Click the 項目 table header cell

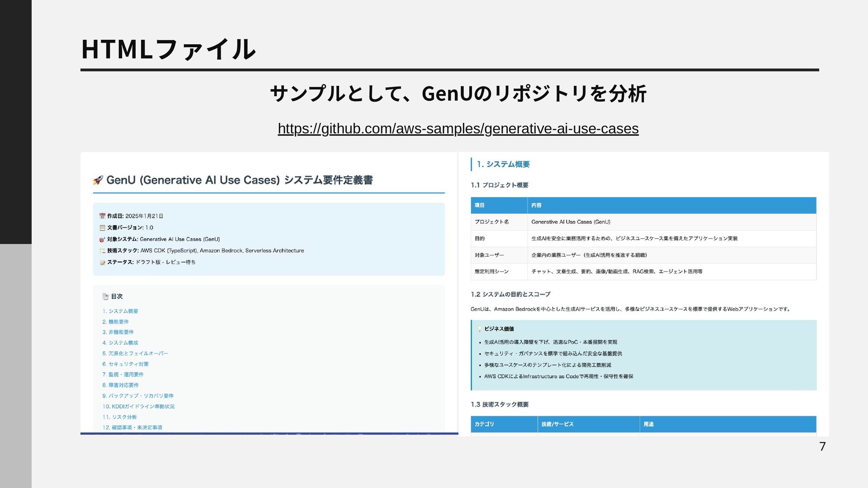pyautogui.click(x=480, y=205)
